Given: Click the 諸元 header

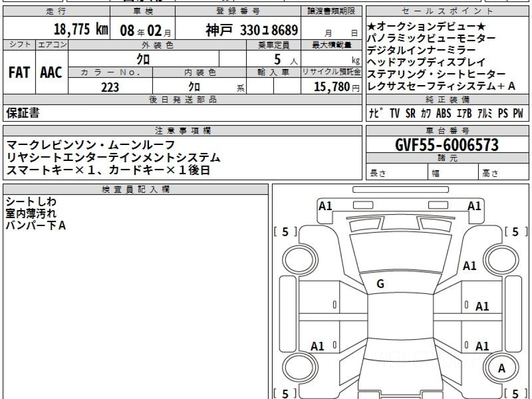Looking at the screenshot, I should coord(447,158).
